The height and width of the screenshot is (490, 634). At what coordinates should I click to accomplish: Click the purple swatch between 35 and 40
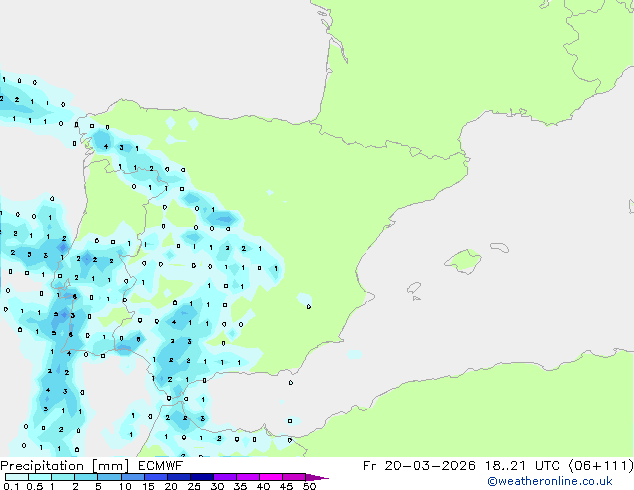coord(247,477)
